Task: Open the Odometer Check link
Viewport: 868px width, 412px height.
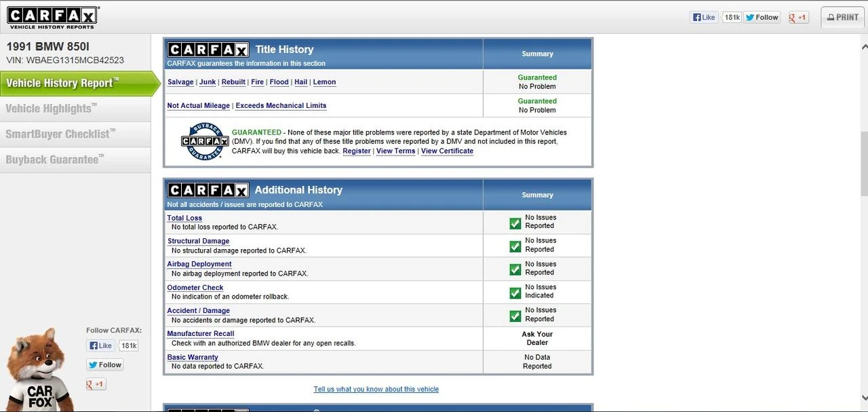Action: [x=195, y=288]
